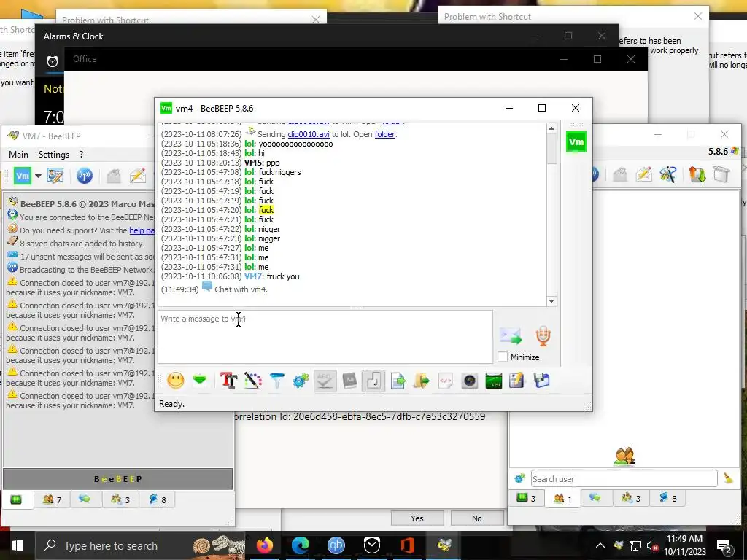Click send file document icon in chat toolbar

tap(398, 381)
